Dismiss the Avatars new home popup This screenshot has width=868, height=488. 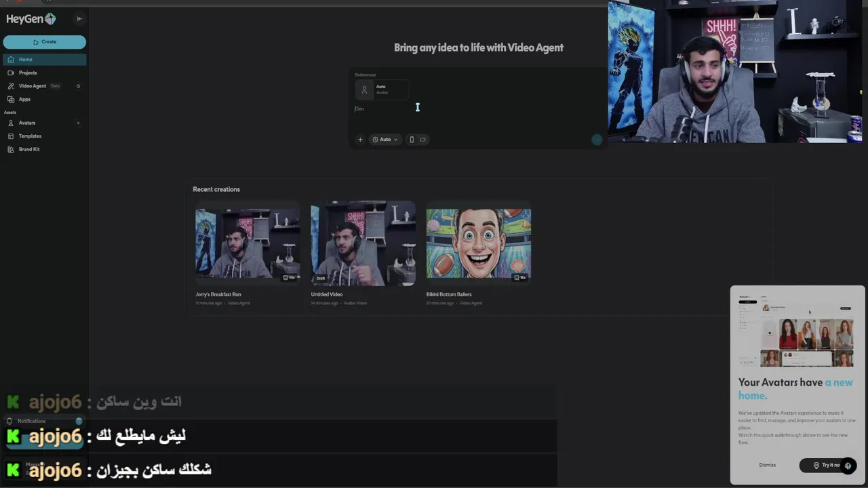point(768,465)
